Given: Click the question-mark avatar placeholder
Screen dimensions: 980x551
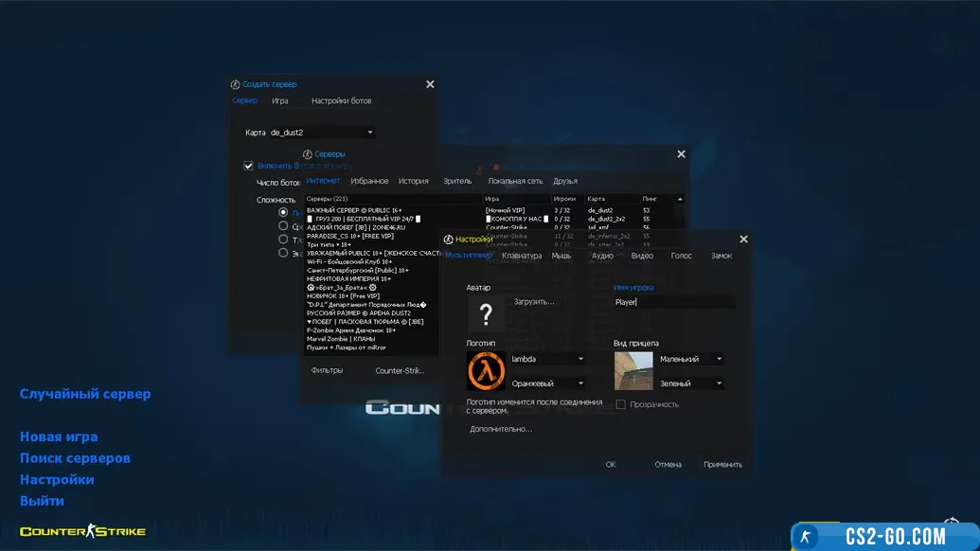Looking at the screenshot, I should (486, 314).
